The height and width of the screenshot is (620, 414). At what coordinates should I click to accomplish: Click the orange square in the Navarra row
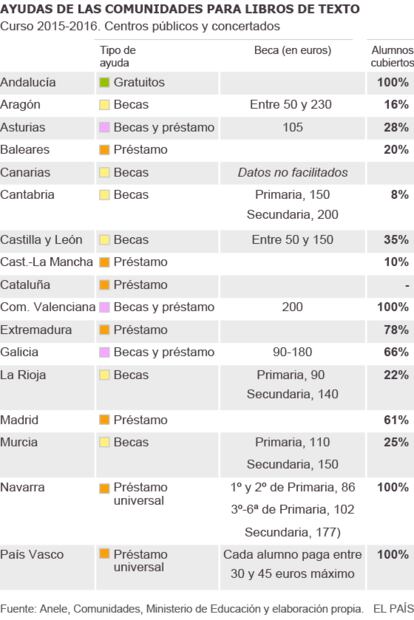click(104, 488)
